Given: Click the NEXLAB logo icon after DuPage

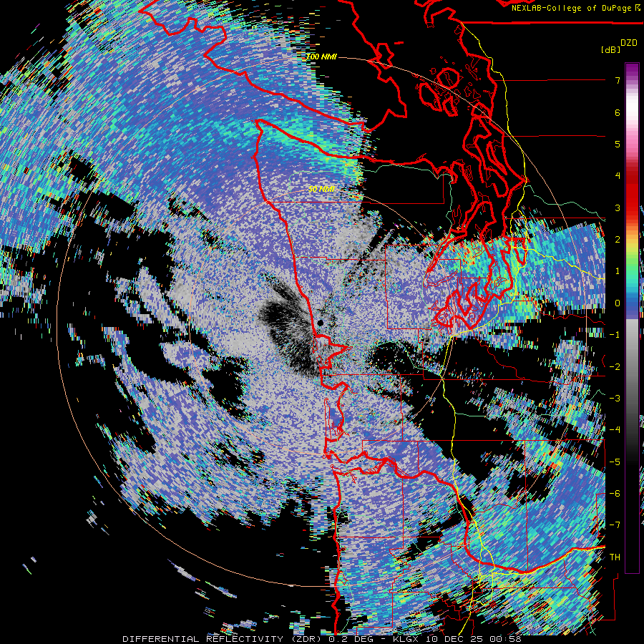Looking at the screenshot, I should click(639, 8).
